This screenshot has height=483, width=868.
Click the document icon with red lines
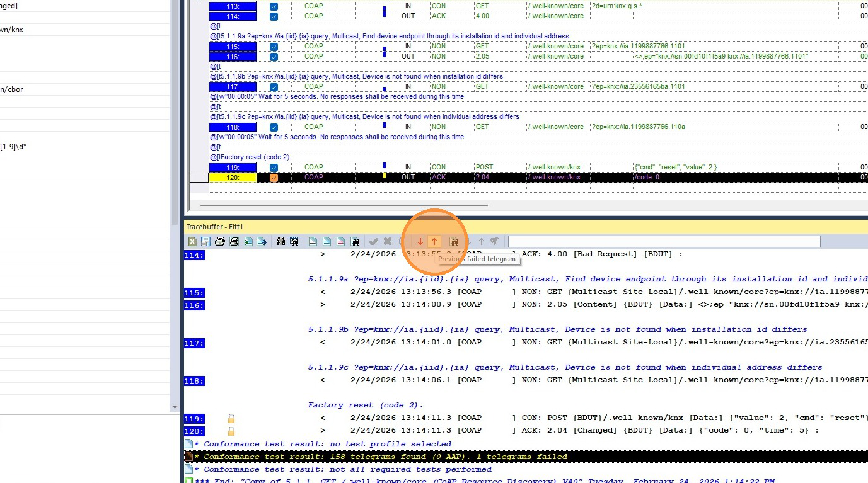[x=340, y=241]
